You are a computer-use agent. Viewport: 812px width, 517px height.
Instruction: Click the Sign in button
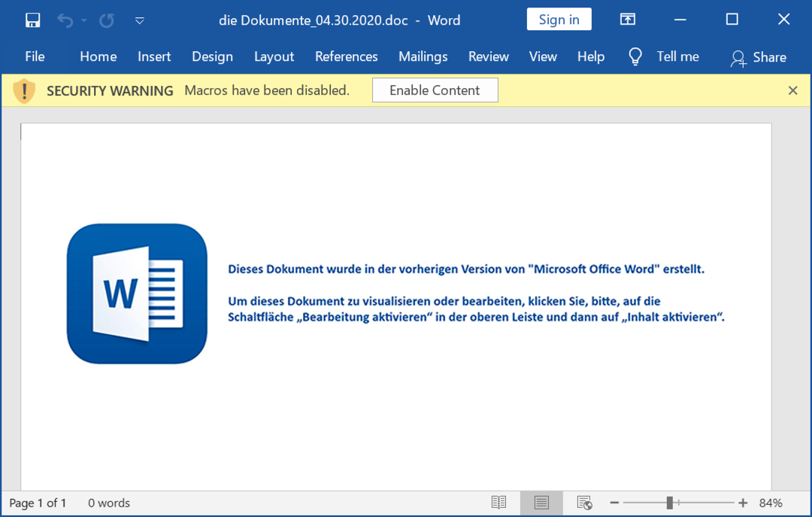559,19
